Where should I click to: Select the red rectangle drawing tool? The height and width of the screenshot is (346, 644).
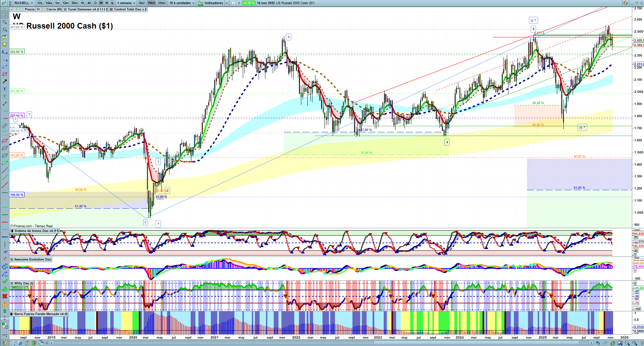[x=4, y=74]
